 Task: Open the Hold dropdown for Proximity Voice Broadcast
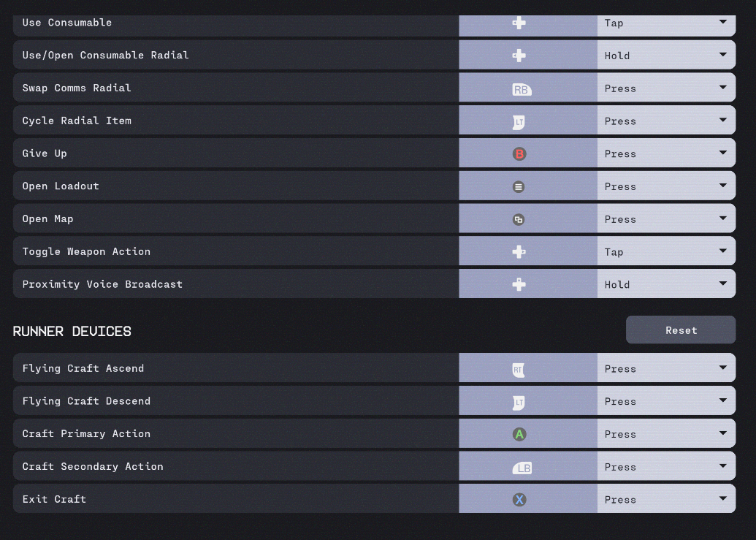(665, 284)
